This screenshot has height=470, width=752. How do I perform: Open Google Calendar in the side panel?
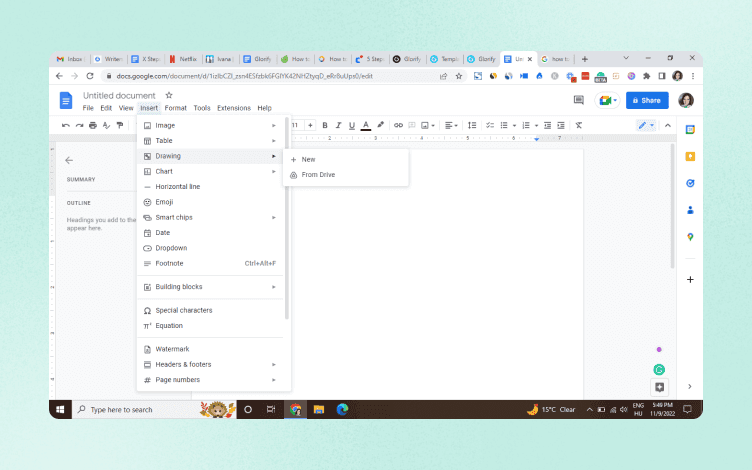click(x=690, y=130)
